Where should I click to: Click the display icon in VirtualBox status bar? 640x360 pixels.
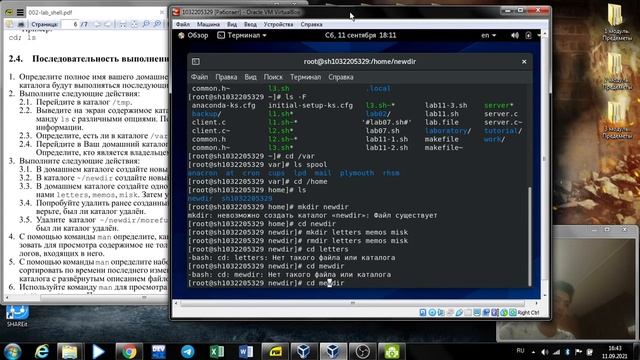[477, 313]
